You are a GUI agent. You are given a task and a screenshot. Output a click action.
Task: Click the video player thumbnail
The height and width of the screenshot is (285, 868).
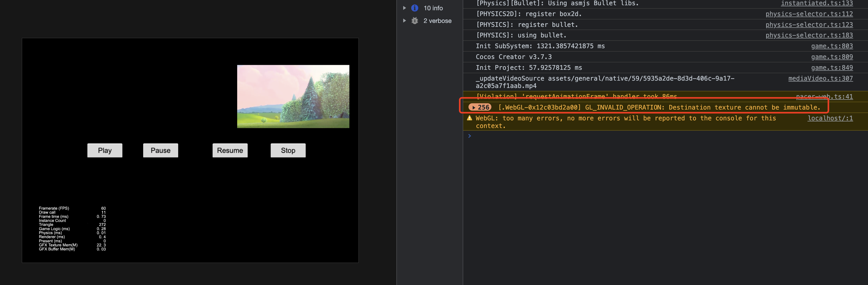click(x=293, y=96)
